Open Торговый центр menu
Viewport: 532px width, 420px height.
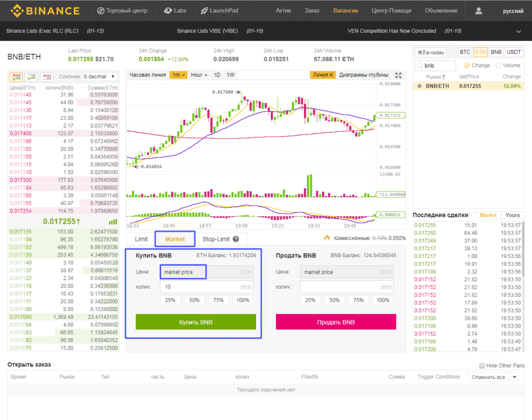[122, 10]
